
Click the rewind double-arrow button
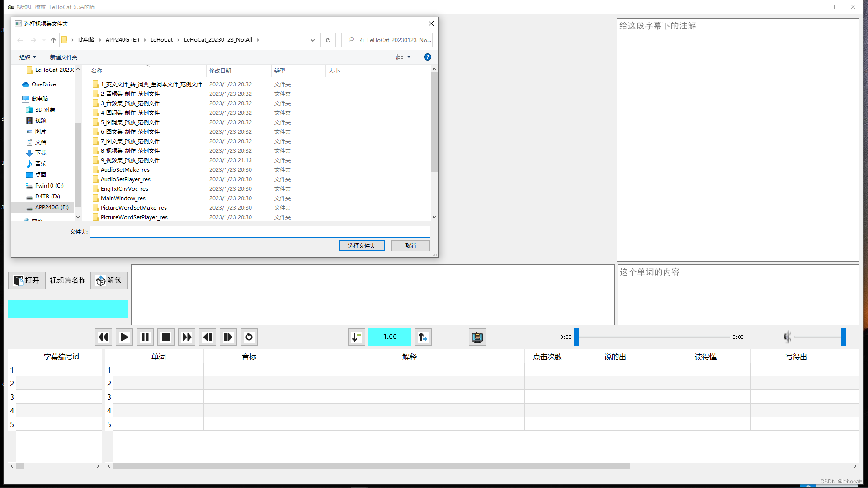(x=103, y=337)
